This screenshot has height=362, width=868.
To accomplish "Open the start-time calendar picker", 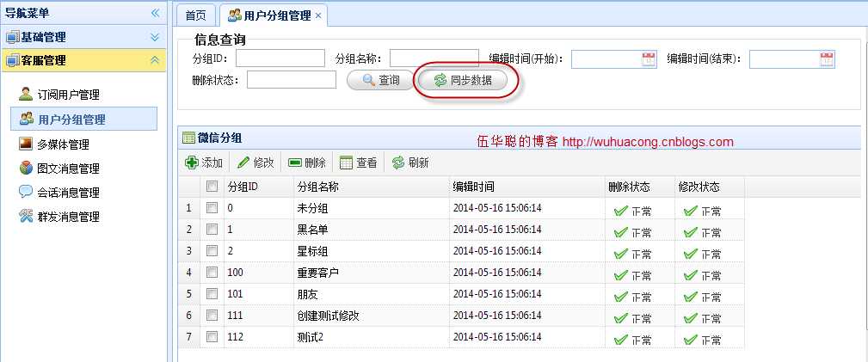I will pyautogui.click(x=649, y=59).
